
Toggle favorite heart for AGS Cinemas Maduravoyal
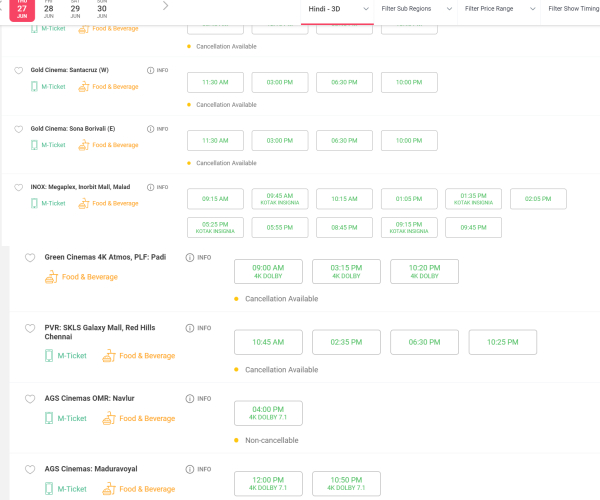coord(30,470)
